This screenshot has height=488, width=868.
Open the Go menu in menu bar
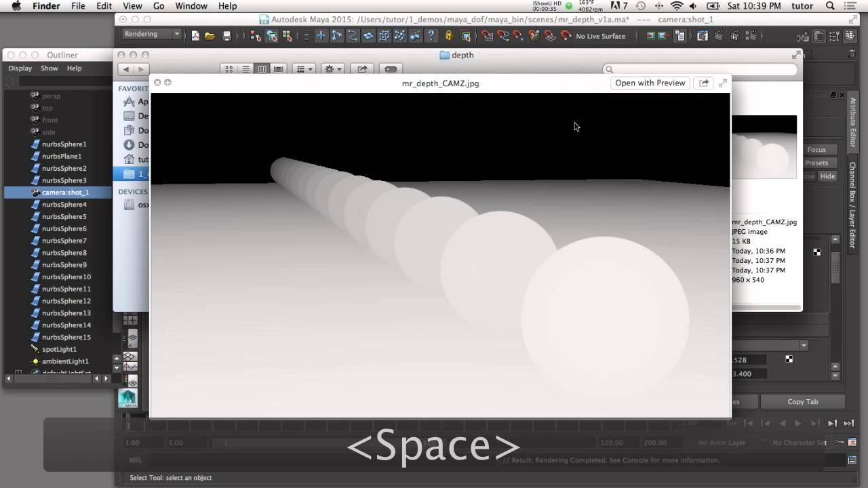coord(159,6)
